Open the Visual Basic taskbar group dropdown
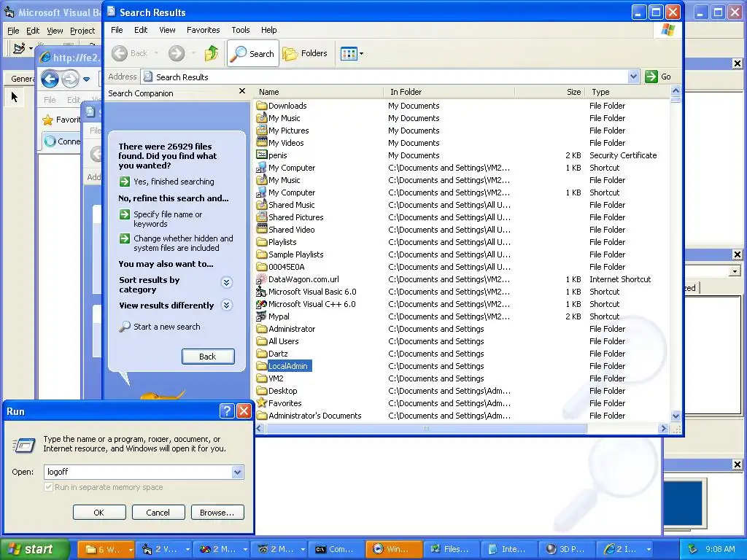This screenshot has height=560, width=747. point(187,550)
